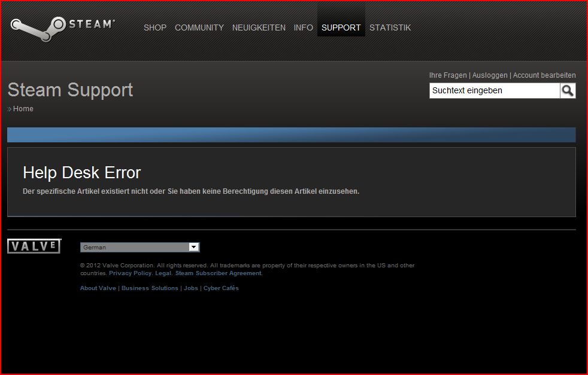Open the INFO navigation item
588x375 pixels.
(304, 28)
